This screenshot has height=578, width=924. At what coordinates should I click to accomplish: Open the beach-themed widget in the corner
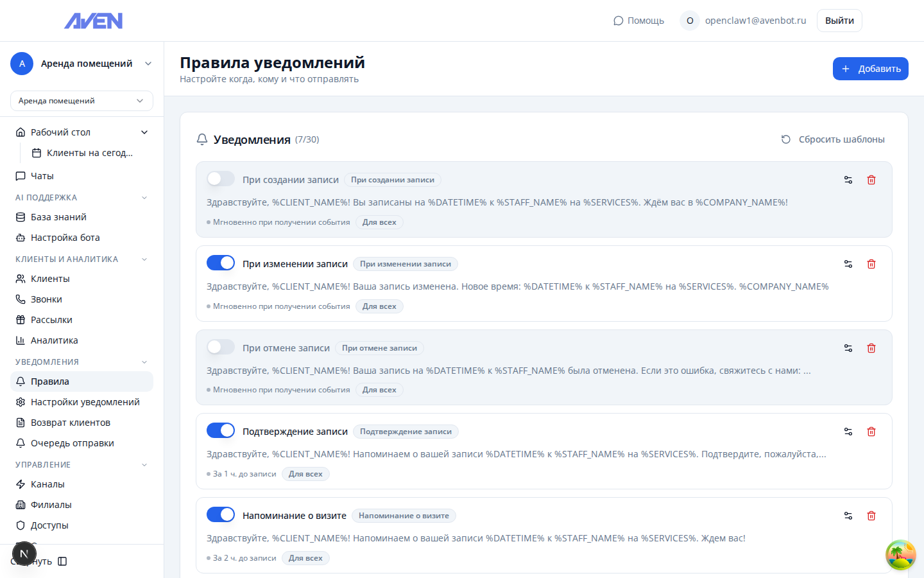tap(900, 554)
